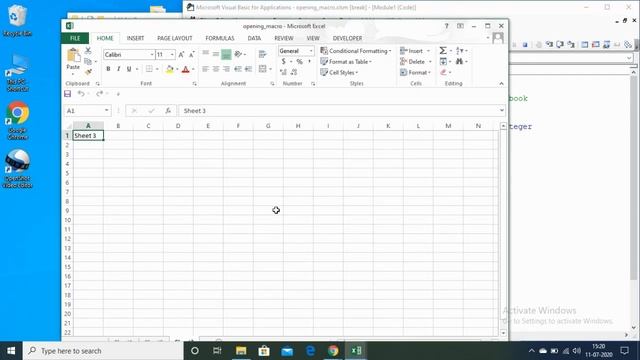Image resolution: width=640 pixels, height=360 pixels.
Task: Click Increase Indent icon
Action: [248, 69]
